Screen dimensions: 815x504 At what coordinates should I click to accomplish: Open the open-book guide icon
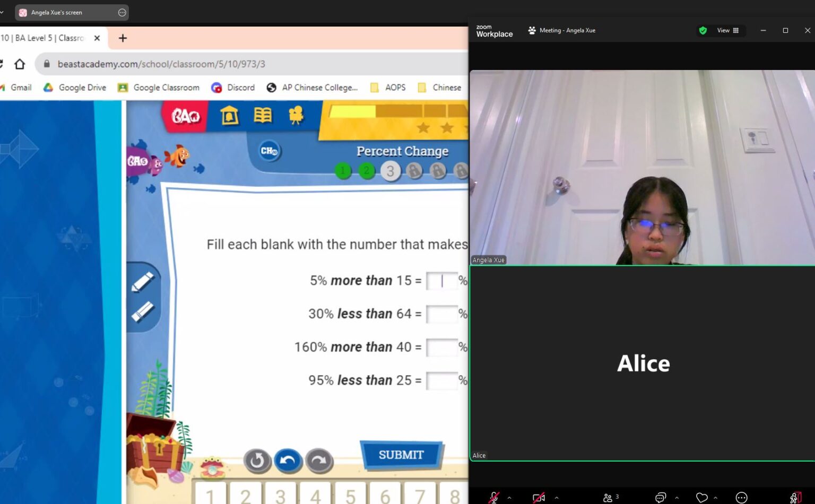[x=263, y=115]
